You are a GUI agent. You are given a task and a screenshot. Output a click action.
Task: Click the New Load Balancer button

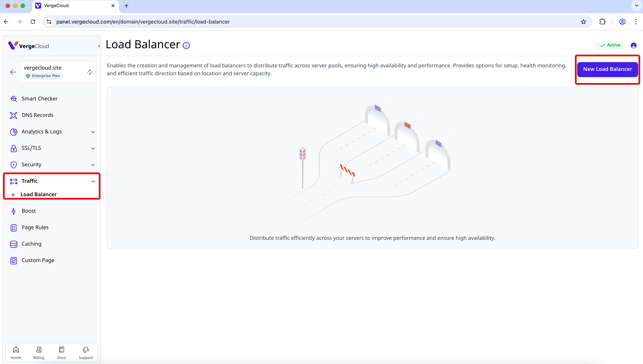tap(607, 69)
